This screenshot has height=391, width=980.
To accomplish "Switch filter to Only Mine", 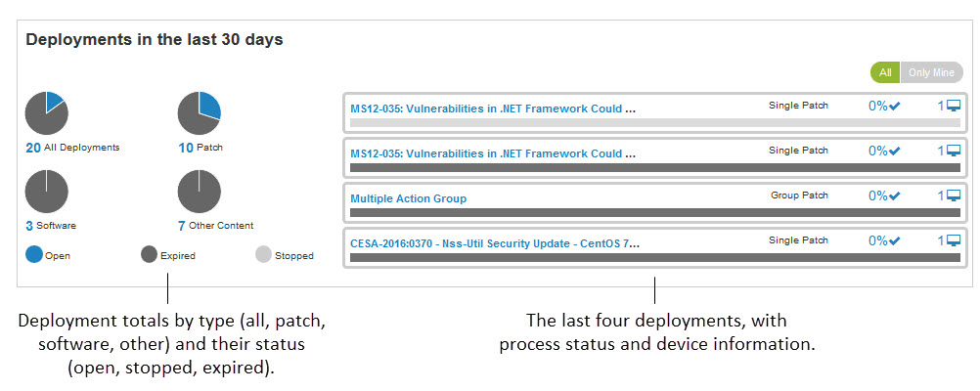I will point(931,72).
